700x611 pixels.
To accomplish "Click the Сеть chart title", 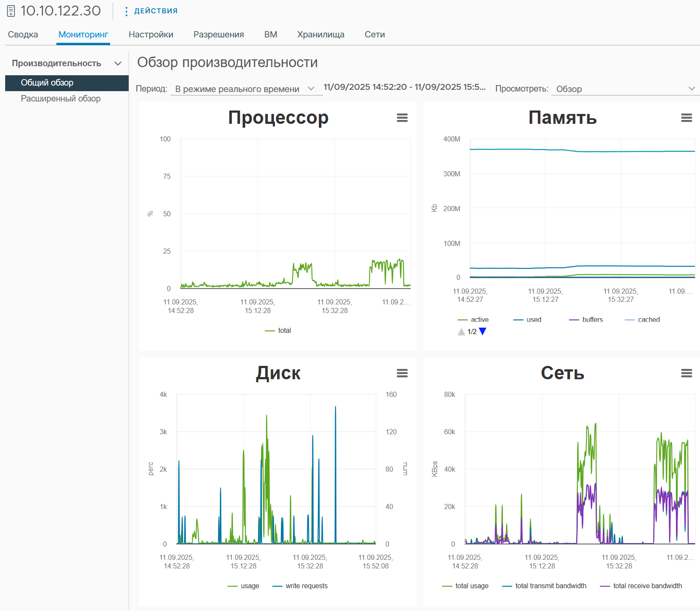I will click(562, 373).
